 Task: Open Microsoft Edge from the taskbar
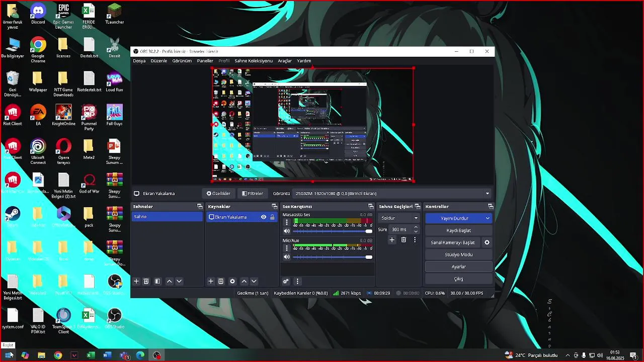pyautogui.click(x=140, y=355)
